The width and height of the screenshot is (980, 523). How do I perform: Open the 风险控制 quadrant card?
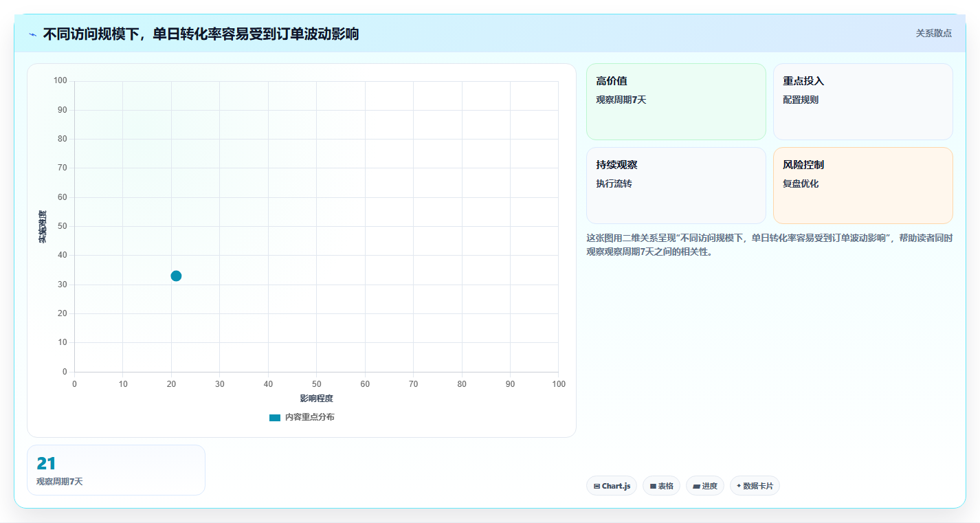(x=863, y=186)
